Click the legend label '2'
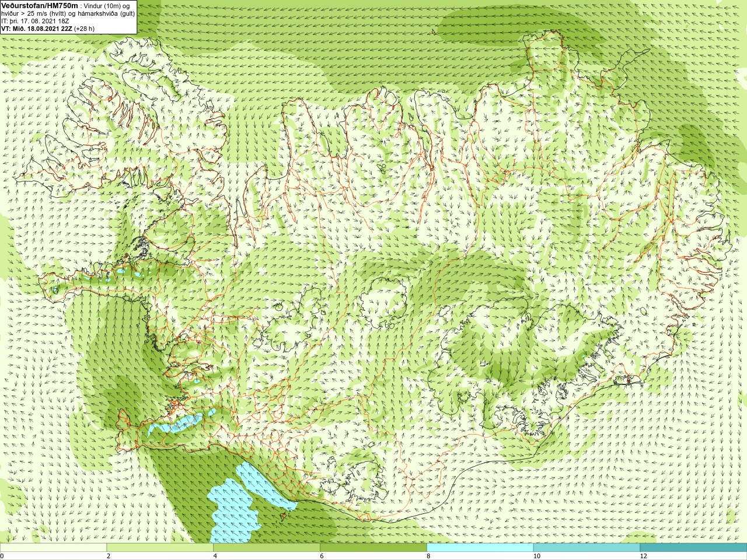The width and height of the screenshot is (747, 560). [x=109, y=556]
